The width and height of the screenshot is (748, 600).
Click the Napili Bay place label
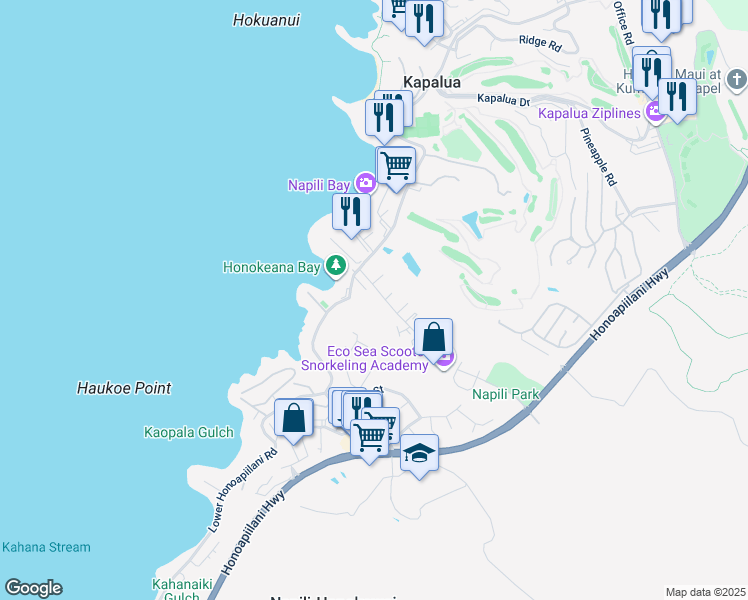[x=319, y=185]
